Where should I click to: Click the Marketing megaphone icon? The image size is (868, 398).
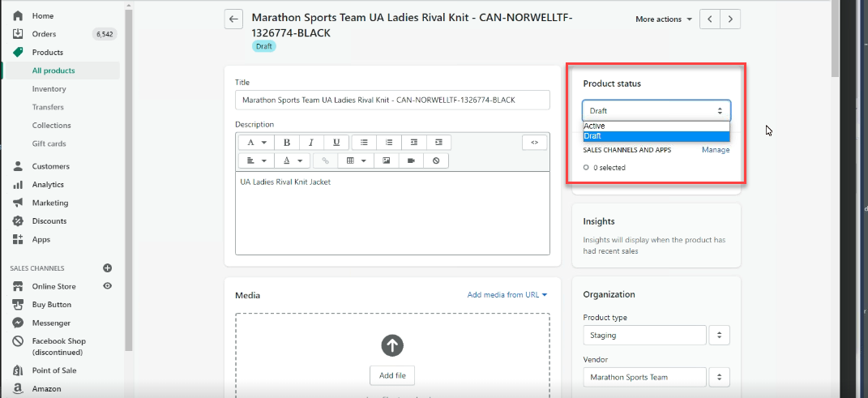coord(18,203)
